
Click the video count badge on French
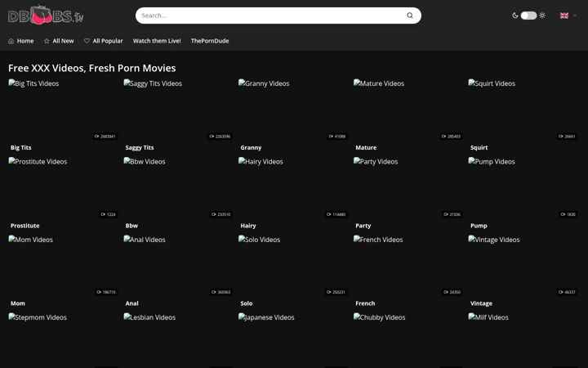pyautogui.click(x=452, y=292)
